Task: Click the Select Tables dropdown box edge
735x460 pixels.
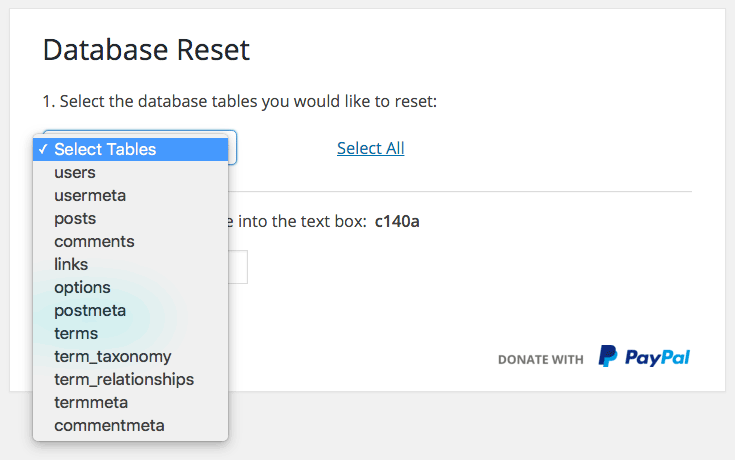Action: pos(233,148)
